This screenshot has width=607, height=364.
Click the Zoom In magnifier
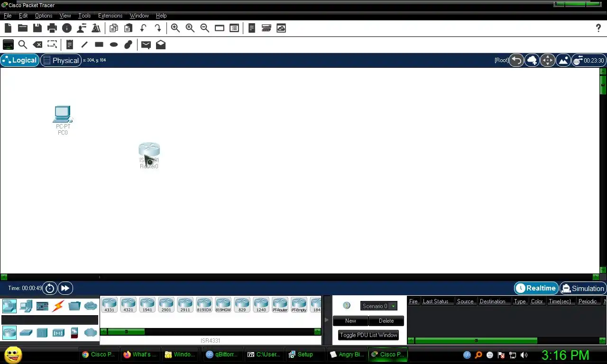[175, 28]
